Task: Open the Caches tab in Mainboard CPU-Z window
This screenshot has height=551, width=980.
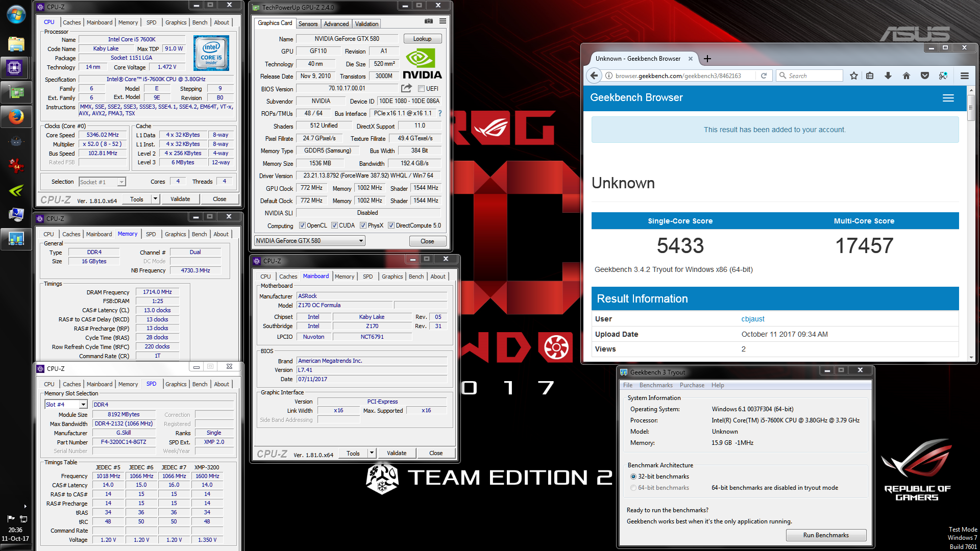Action: pos(288,277)
